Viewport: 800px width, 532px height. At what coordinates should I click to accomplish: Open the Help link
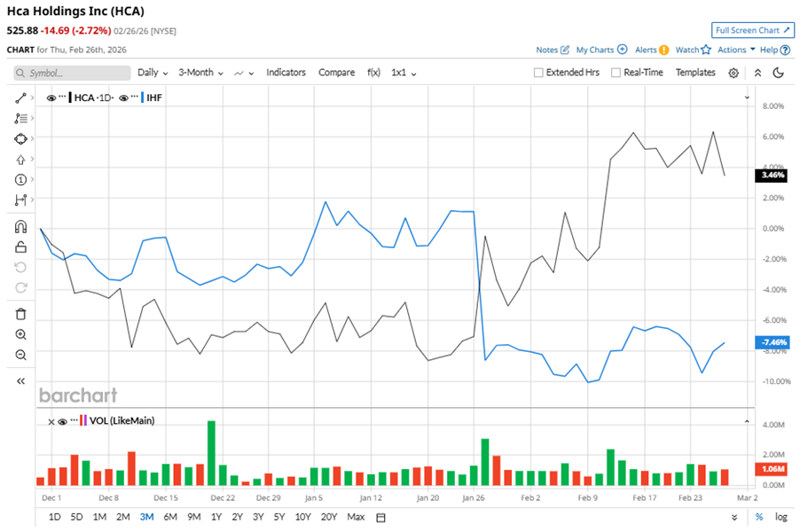775,50
